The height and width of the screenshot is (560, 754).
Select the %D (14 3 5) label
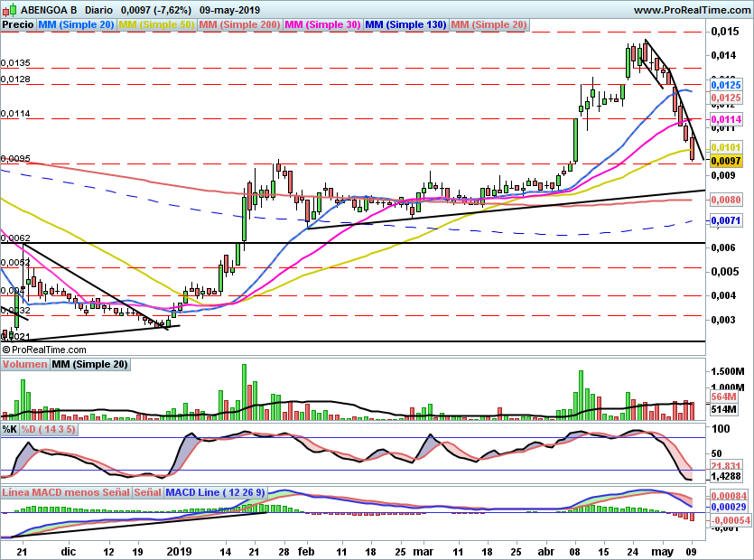click(48, 429)
